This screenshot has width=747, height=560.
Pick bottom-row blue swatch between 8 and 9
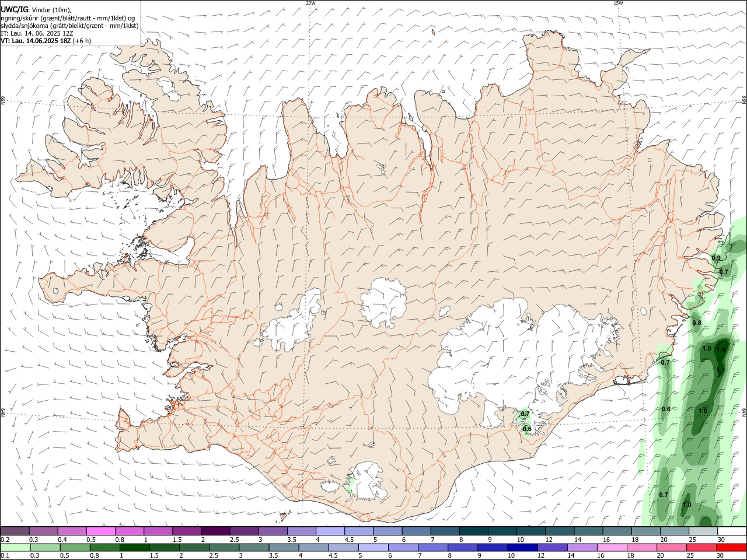462,548
